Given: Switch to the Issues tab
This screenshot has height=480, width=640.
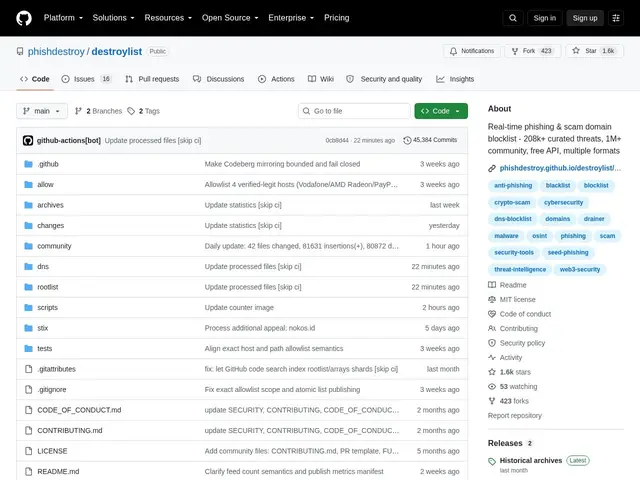Looking at the screenshot, I should pos(86,79).
